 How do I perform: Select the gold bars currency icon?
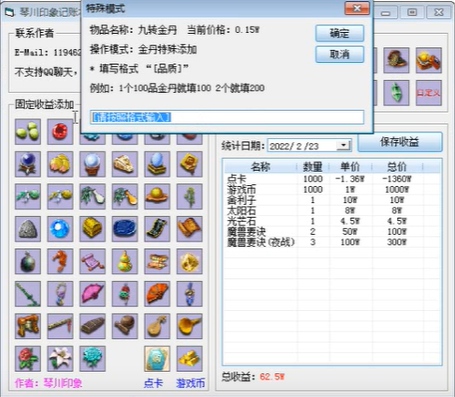189,359
